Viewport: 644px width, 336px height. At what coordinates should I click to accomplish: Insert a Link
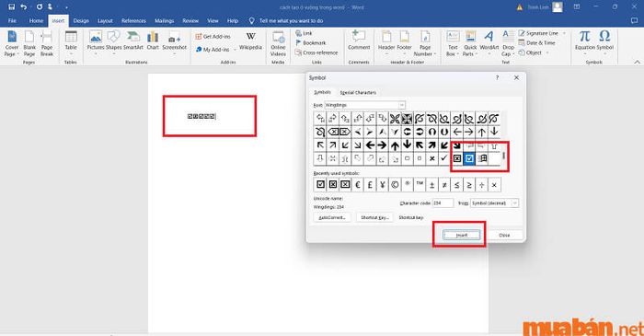point(304,33)
